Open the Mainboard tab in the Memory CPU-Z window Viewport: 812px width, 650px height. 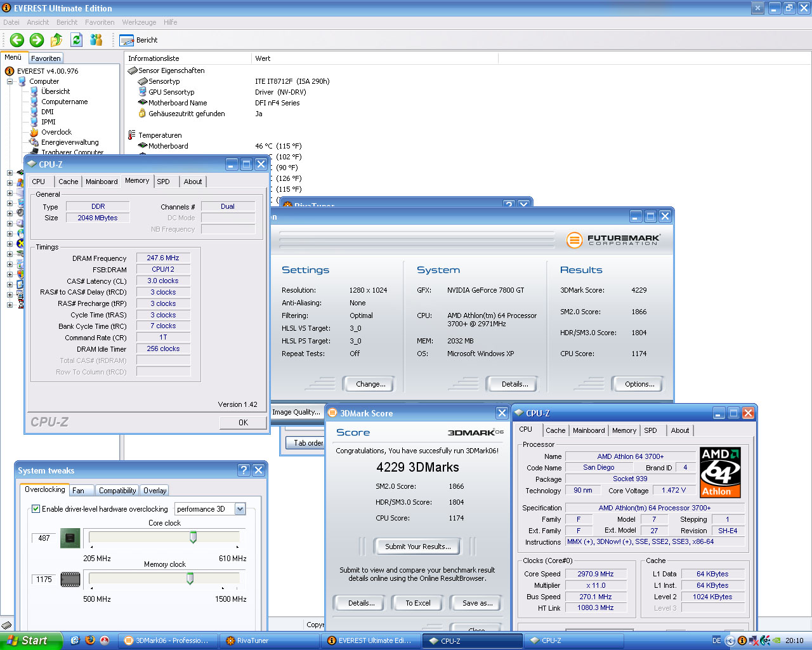click(x=101, y=182)
